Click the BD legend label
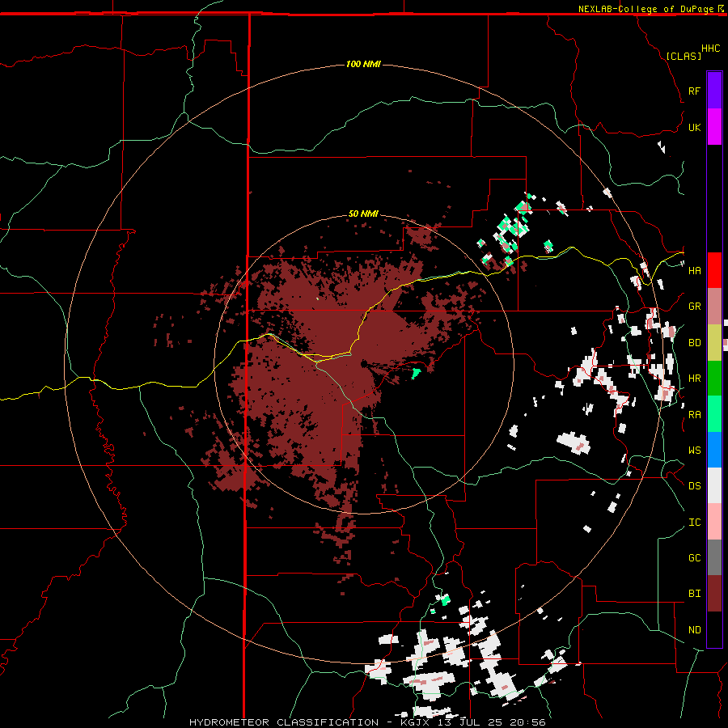 [x=694, y=343]
